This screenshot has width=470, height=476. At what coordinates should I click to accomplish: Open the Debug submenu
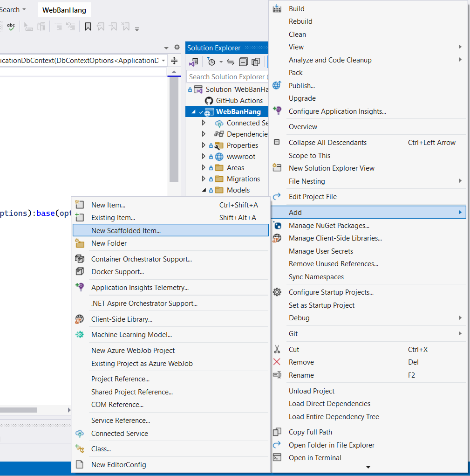pos(368,318)
